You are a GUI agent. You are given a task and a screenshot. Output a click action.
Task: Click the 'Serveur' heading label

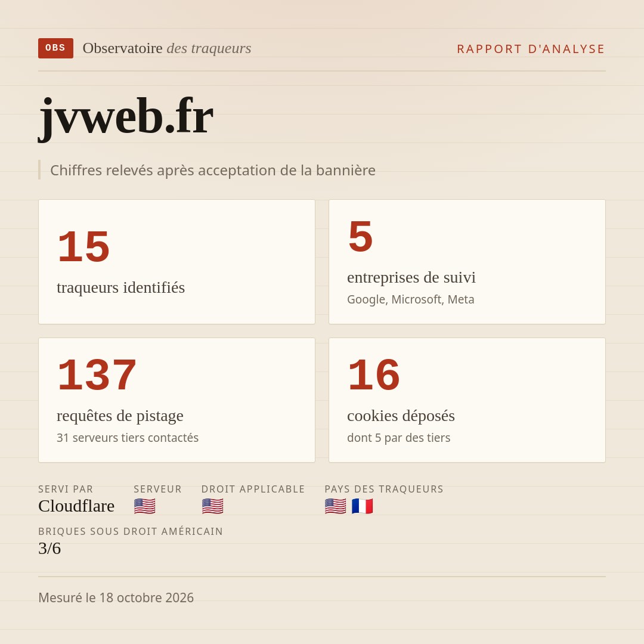point(157,489)
